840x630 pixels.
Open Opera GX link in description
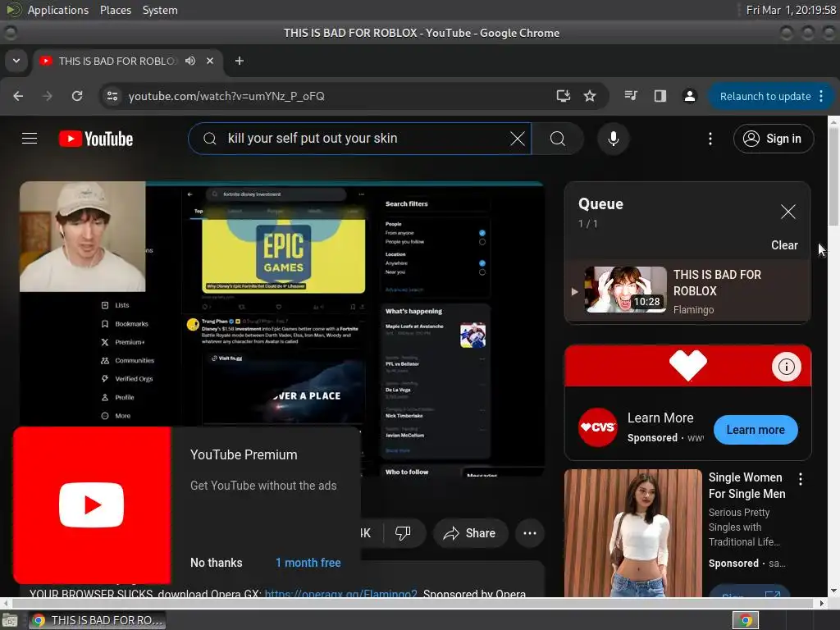click(340, 593)
